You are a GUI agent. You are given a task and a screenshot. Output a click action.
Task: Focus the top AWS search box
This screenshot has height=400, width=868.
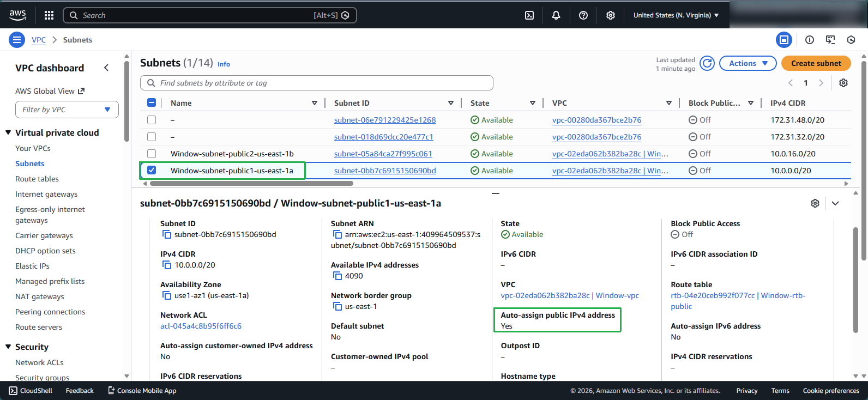210,15
